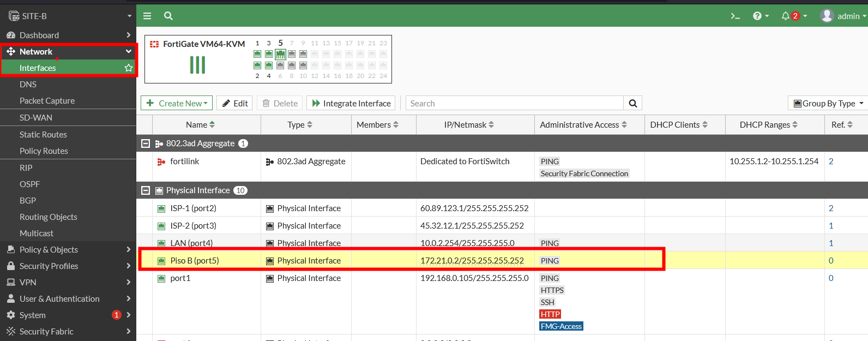Click the Integrate Interface button

click(351, 103)
